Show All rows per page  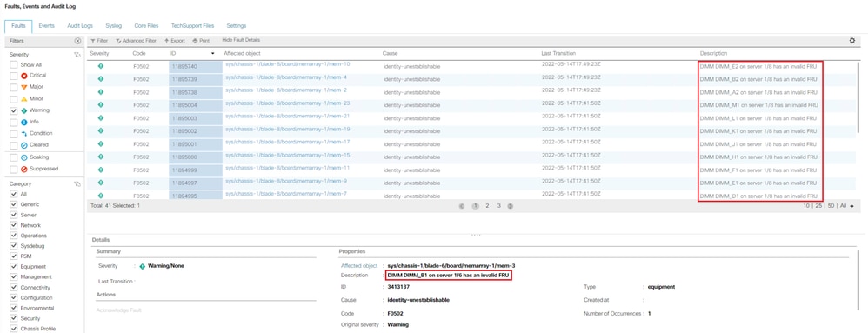(843, 206)
